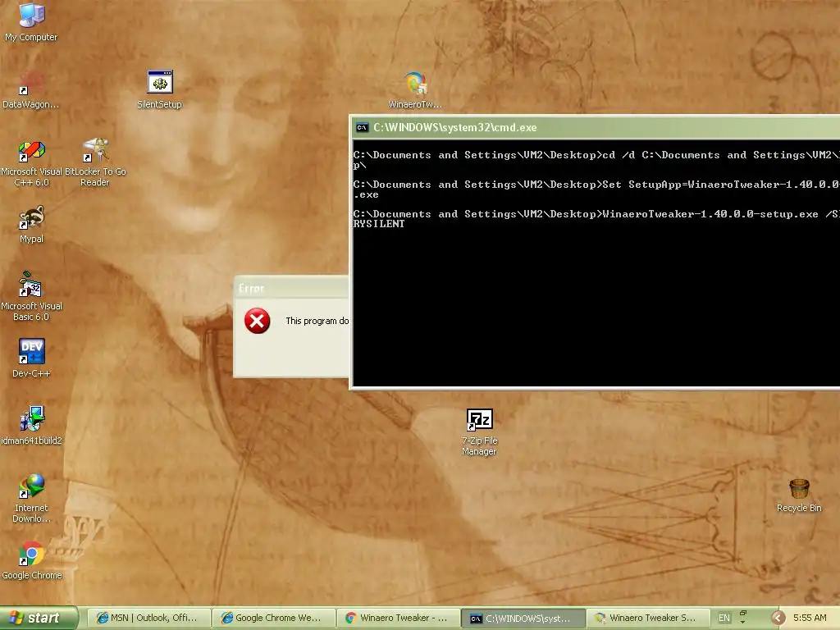
Task: Select the Recycle Bin icon
Action: click(x=799, y=495)
